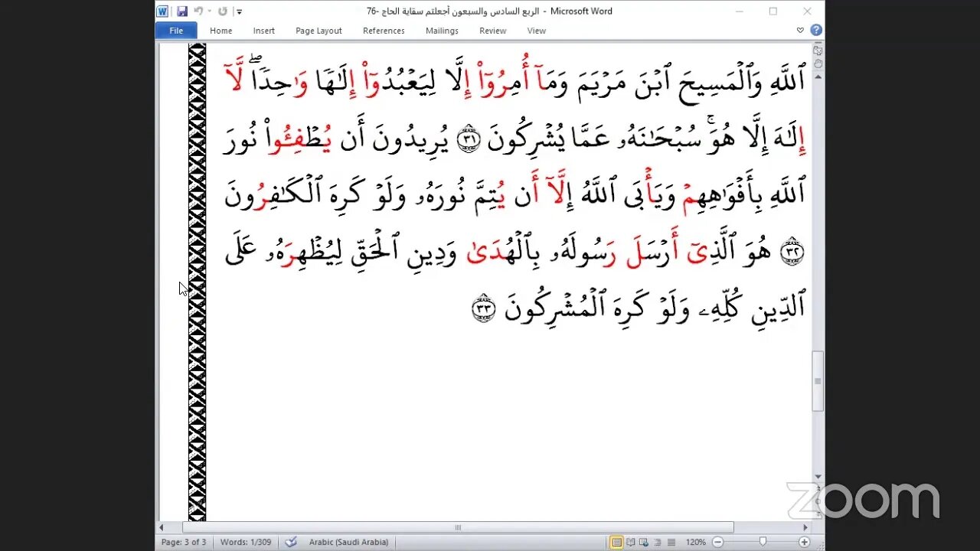Switch to Full Screen Reading view

(x=631, y=542)
